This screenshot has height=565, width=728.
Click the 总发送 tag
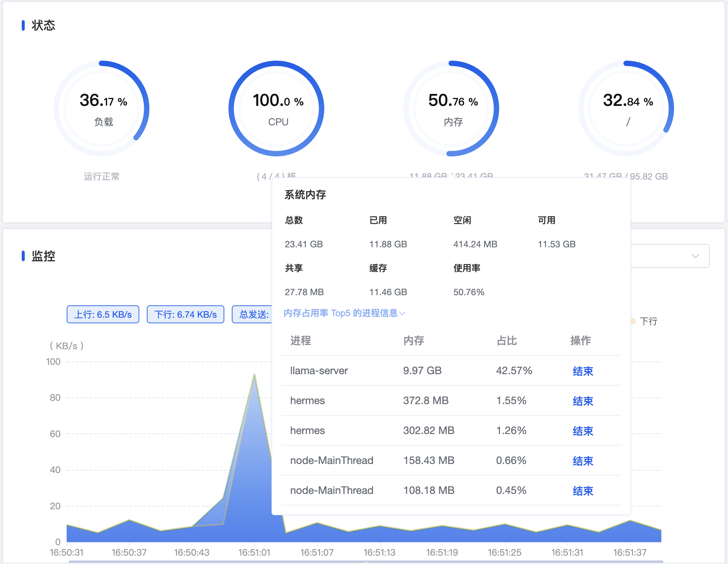click(x=252, y=314)
